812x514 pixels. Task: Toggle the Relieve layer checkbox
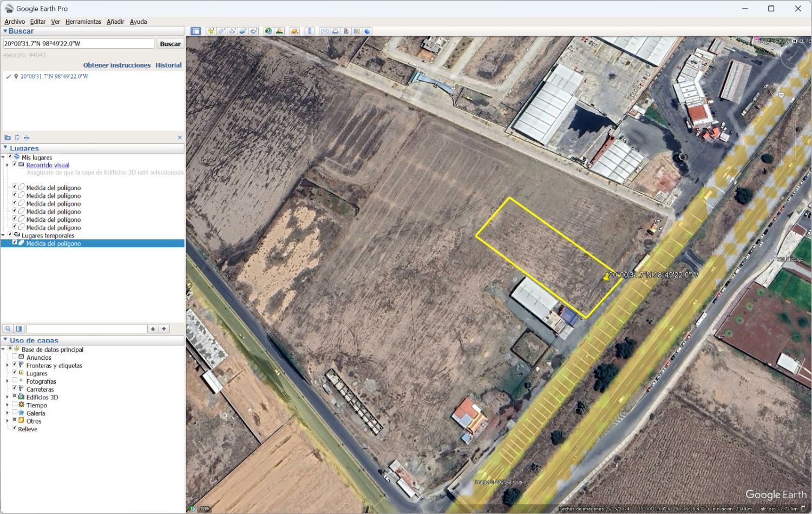(15, 428)
